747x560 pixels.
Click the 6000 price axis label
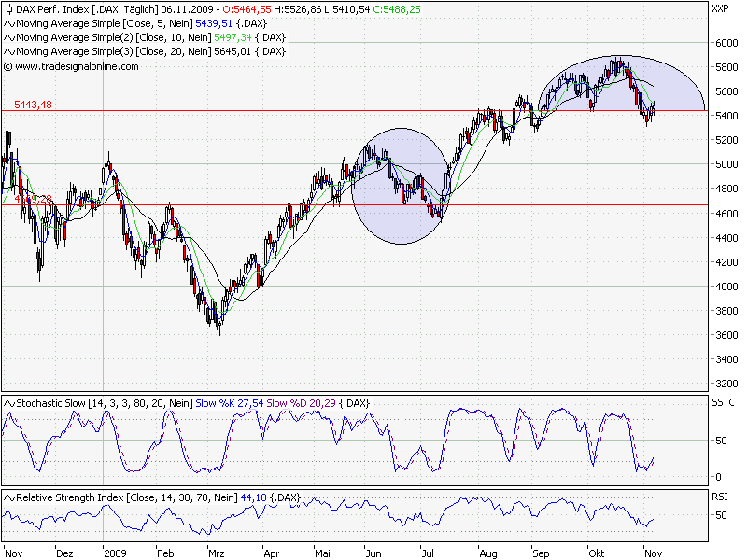click(x=726, y=43)
